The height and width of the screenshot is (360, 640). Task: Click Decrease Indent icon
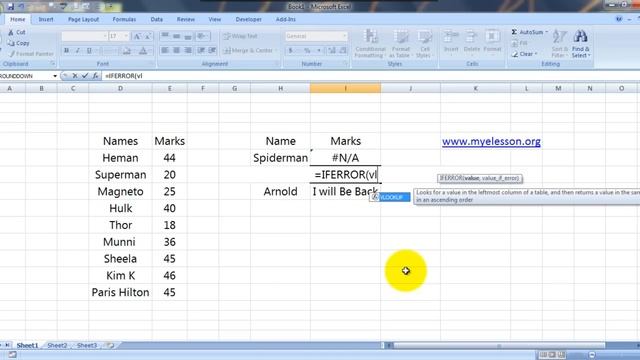pos(201,51)
